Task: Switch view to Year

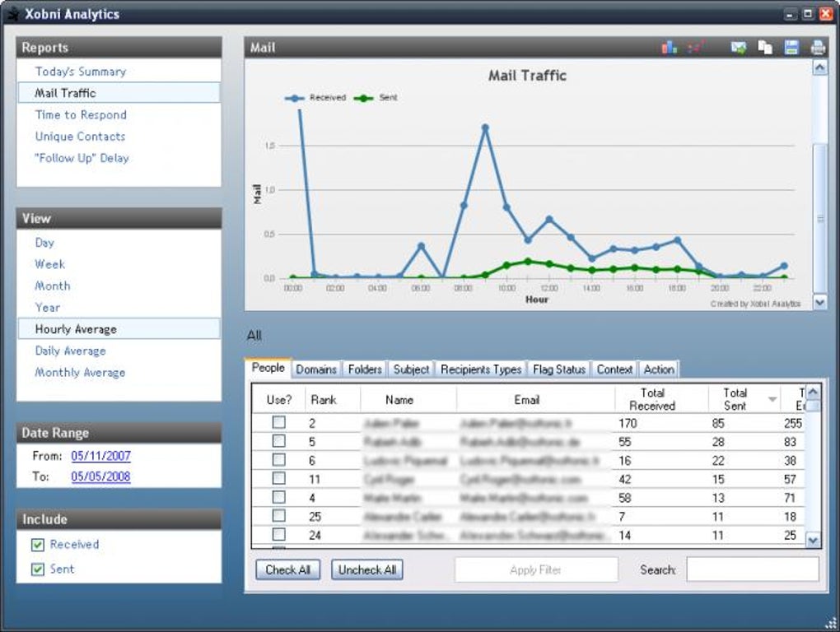Action: click(x=47, y=307)
